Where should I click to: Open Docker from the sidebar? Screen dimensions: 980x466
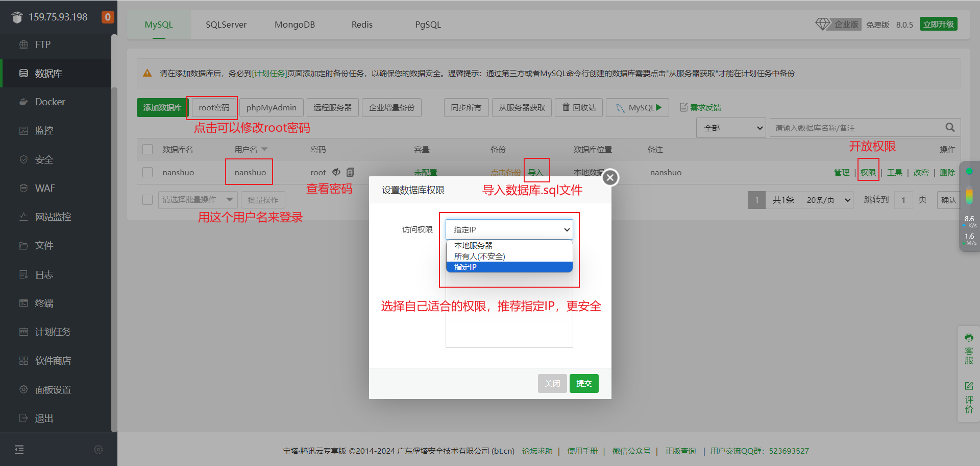(x=50, y=102)
